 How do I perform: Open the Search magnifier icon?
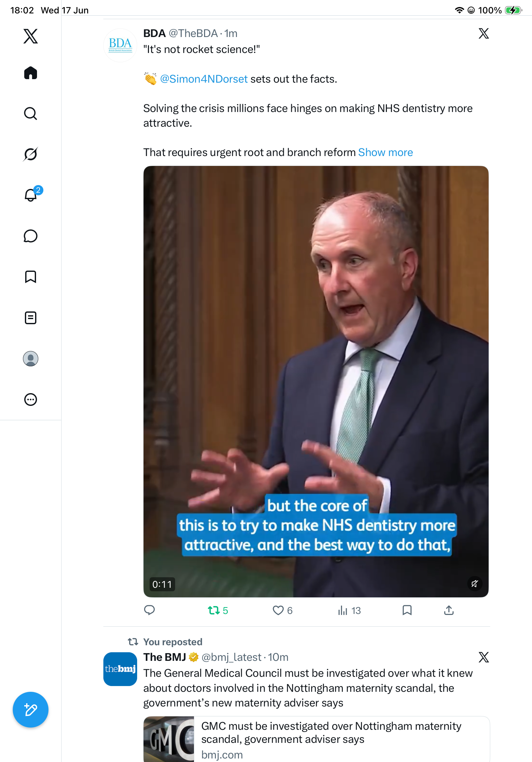point(31,114)
